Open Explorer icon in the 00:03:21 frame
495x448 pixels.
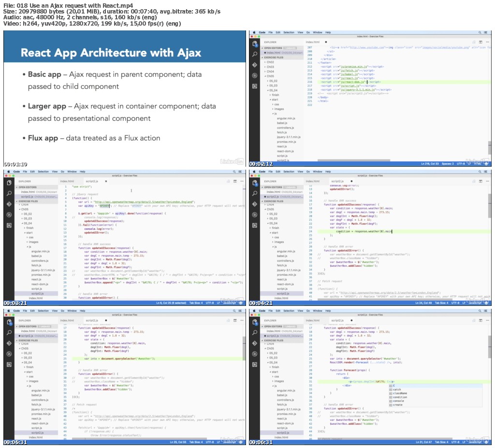click(9, 183)
